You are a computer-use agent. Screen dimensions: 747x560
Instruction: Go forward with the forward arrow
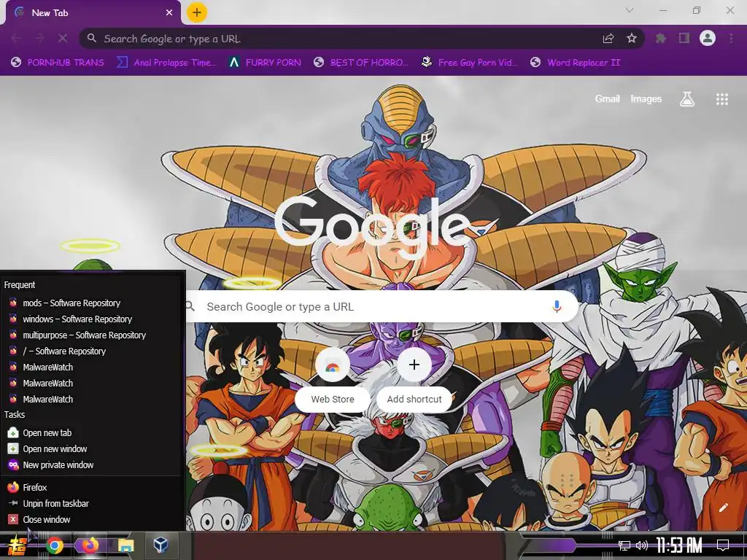click(x=39, y=38)
